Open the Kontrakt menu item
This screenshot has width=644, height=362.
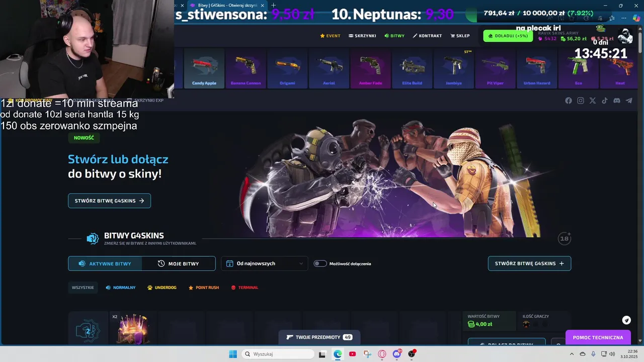427,36
